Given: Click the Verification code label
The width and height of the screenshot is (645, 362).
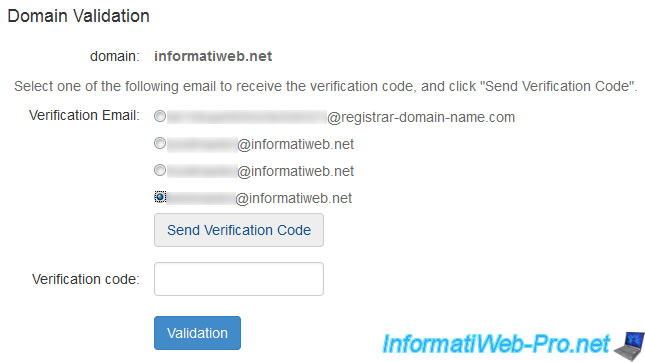Looking at the screenshot, I should click(x=86, y=279).
